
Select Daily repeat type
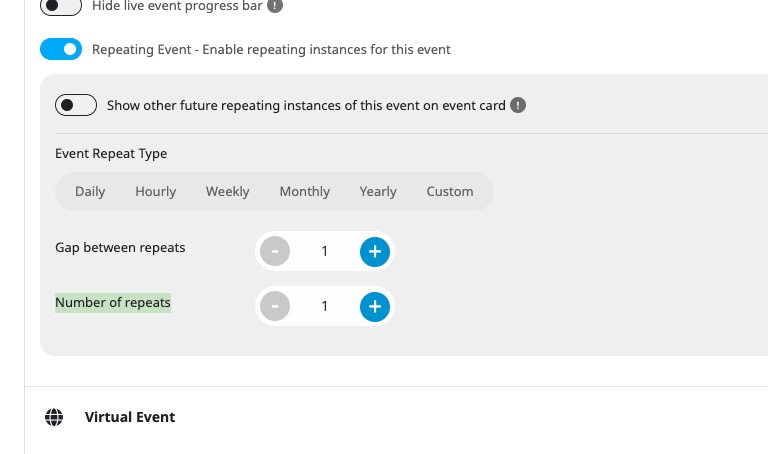pos(90,191)
